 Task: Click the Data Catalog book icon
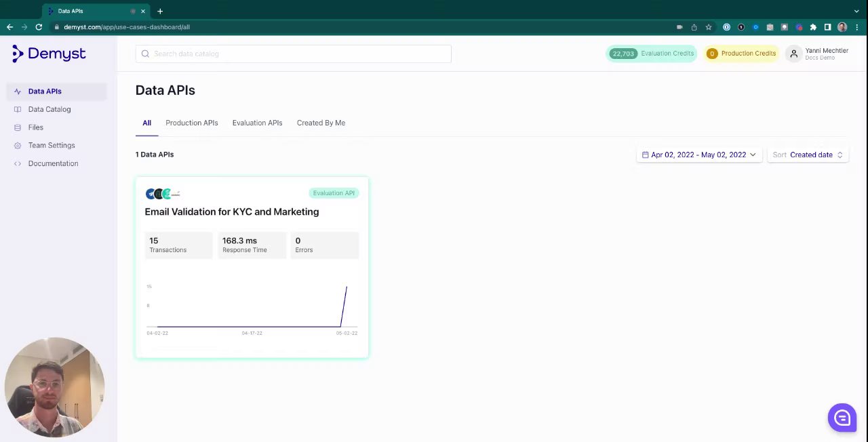[18, 109]
